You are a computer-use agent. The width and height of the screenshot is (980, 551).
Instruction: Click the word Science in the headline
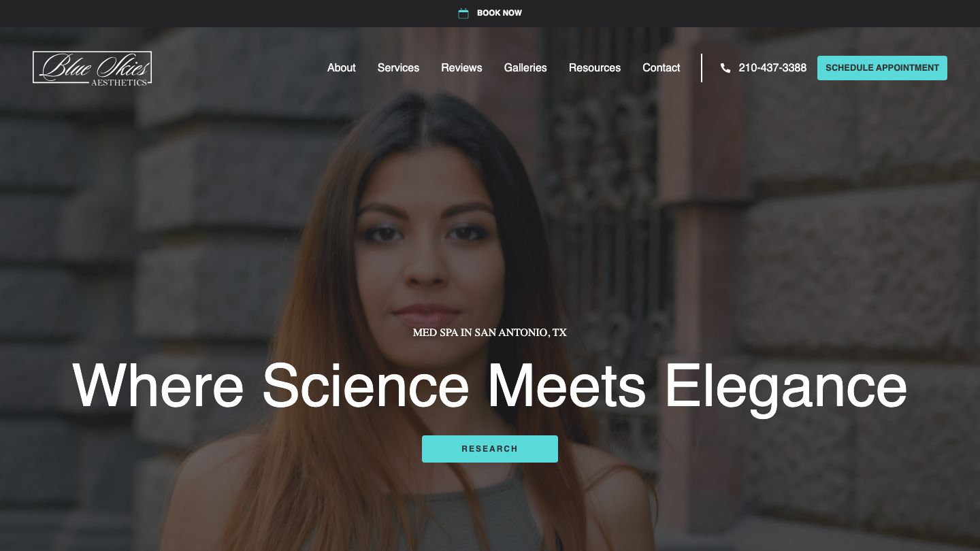[x=365, y=385]
